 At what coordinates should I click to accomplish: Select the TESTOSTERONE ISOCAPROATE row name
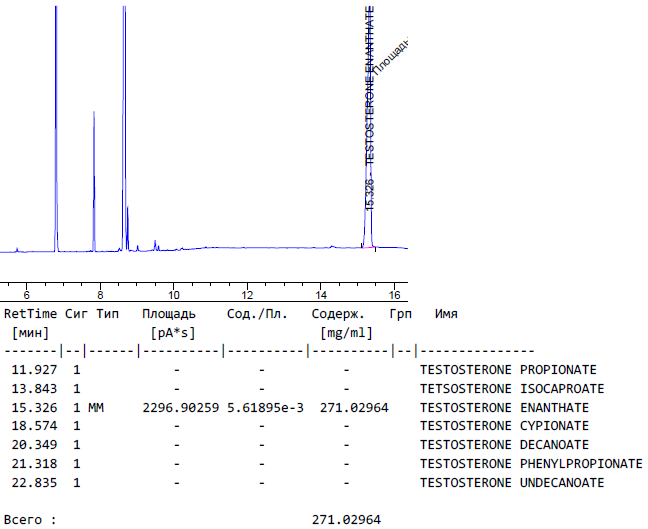coord(512,389)
